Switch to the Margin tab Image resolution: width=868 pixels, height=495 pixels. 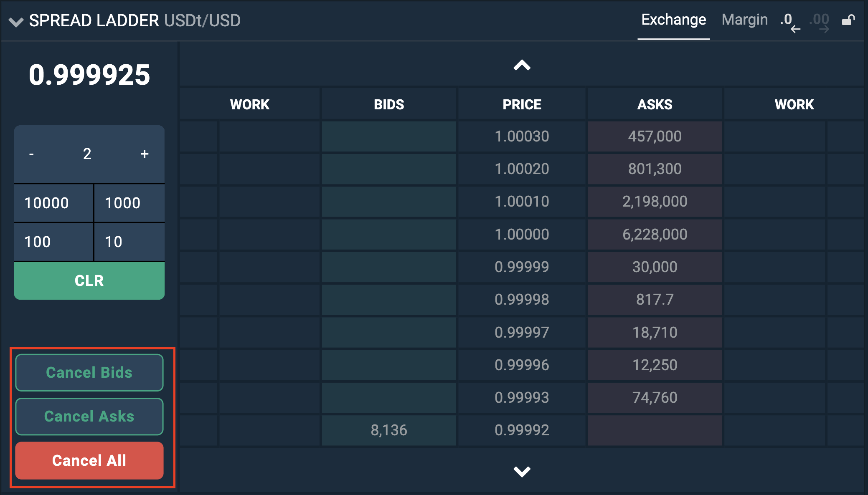[x=744, y=20]
